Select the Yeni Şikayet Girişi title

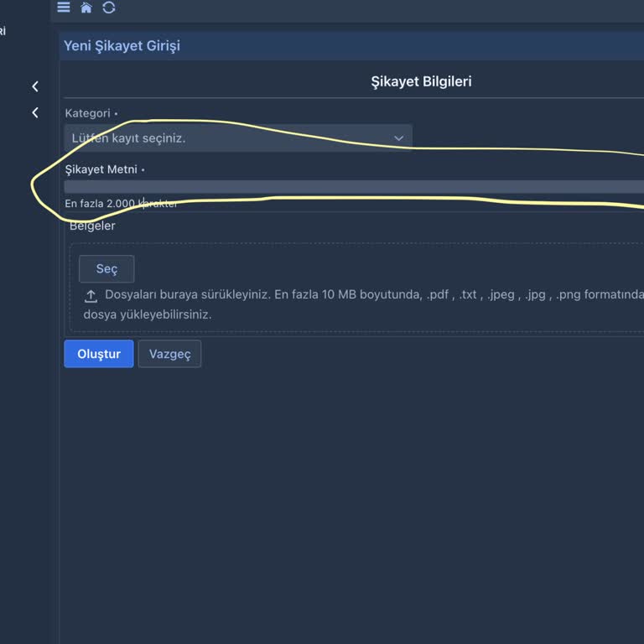tap(122, 46)
